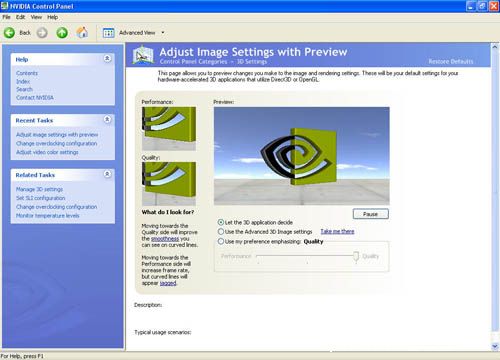Collapse the Help panel

[107, 59]
